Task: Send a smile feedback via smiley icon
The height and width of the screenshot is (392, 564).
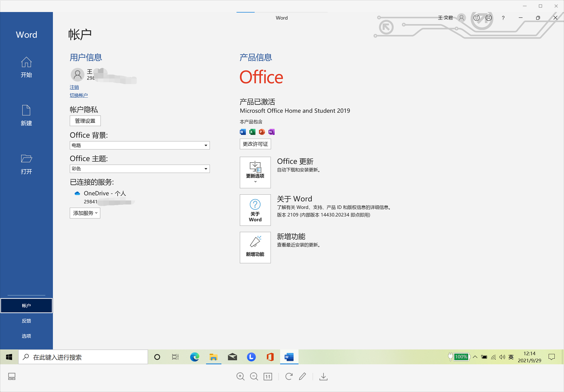Action: (x=477, y=18)
